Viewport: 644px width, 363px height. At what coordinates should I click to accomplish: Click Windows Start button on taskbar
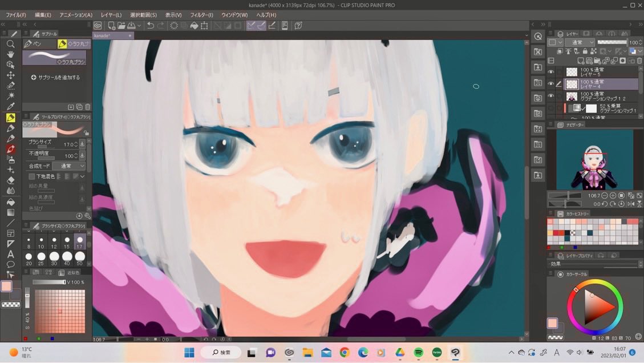pyautogui.click(x=189, y=352)
